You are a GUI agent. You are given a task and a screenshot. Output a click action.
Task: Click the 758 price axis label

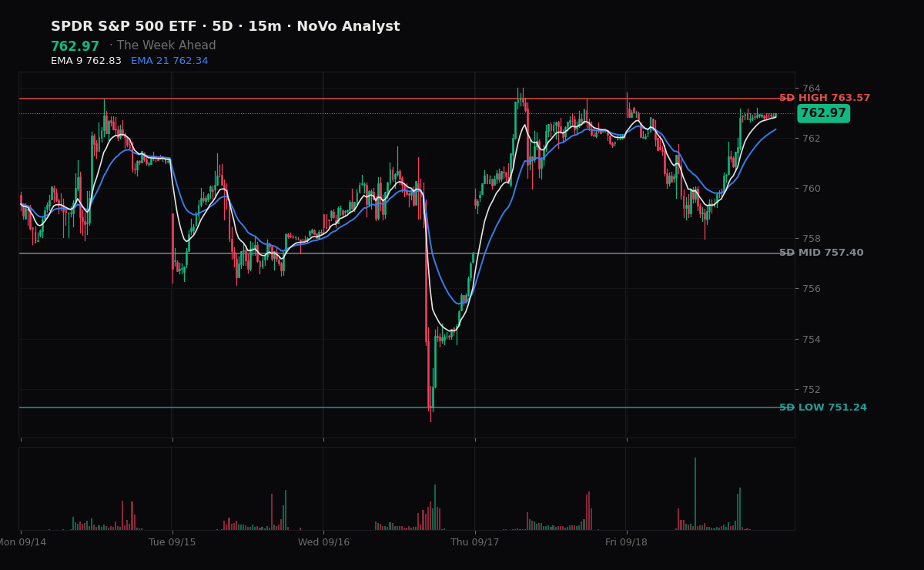[812, 239]
